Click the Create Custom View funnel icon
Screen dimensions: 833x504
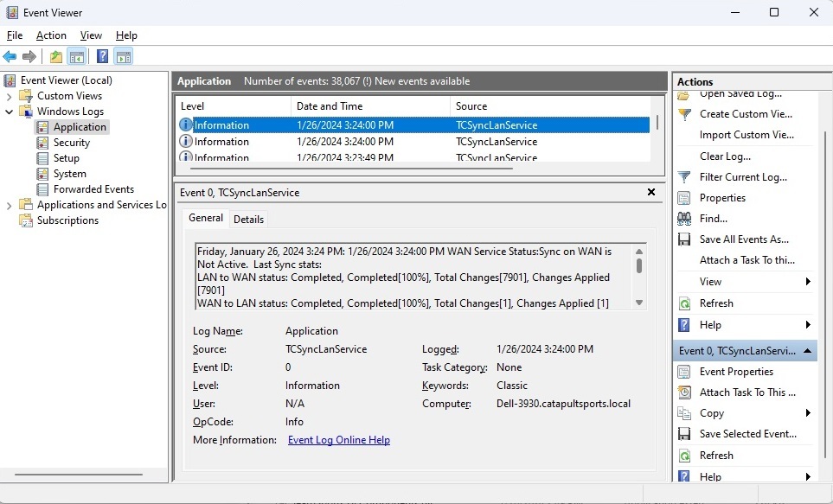[685, 113]
